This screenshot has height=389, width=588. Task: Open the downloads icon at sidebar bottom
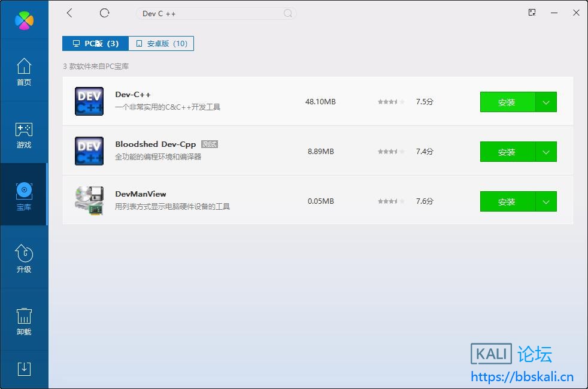tap(24, 369)
